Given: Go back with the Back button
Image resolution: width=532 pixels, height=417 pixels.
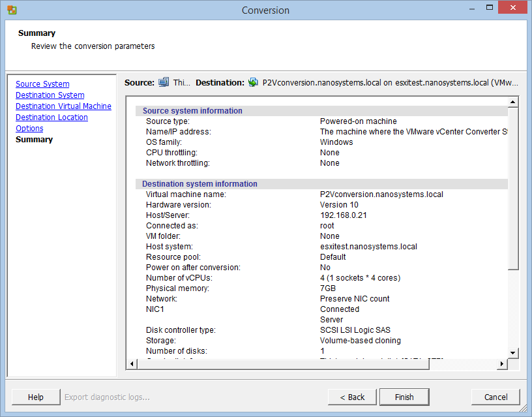Looking at the screenshot, I should [352, 397].
